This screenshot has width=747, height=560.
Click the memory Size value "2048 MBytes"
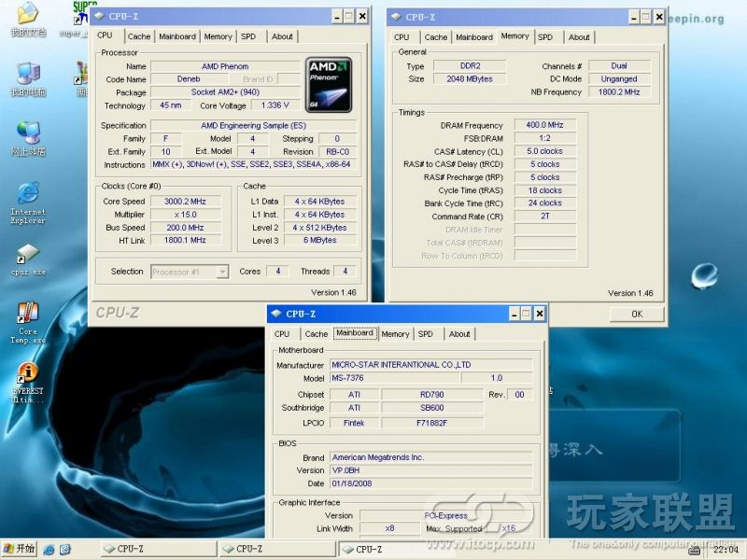471,79
